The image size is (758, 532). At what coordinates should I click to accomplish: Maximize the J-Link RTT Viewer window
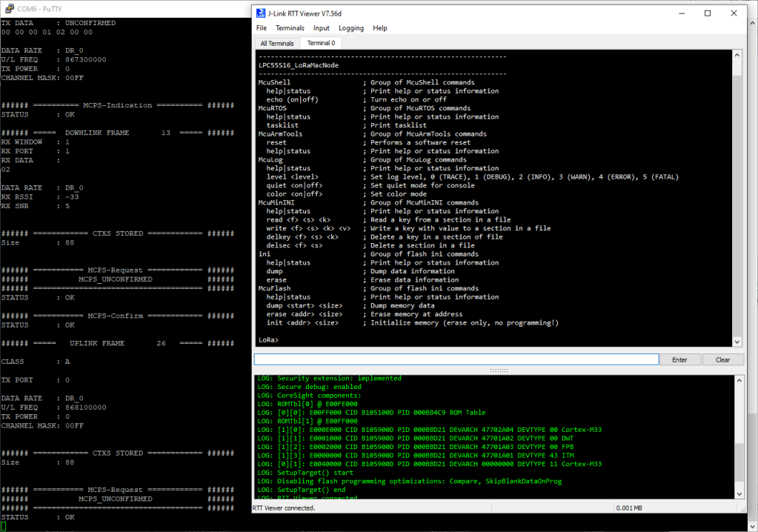click(708, 13)
